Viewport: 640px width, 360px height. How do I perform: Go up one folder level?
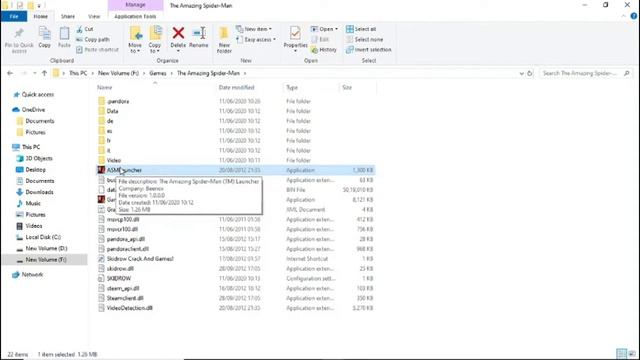[x=44, y=73]
